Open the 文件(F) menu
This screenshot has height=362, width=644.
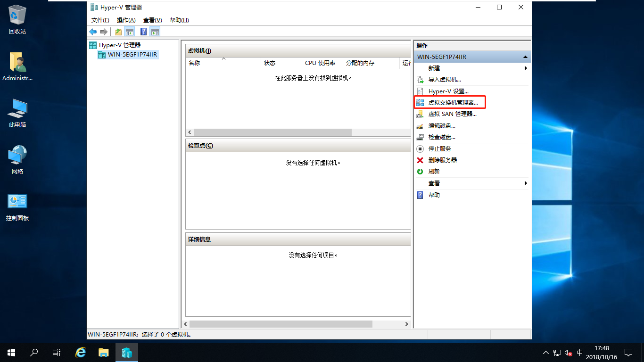pyautogui.click(x=100, y=20)
